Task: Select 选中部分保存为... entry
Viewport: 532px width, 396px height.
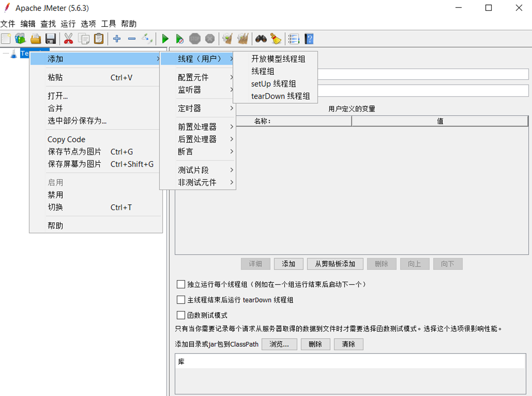Action: (x=95, y=121)
